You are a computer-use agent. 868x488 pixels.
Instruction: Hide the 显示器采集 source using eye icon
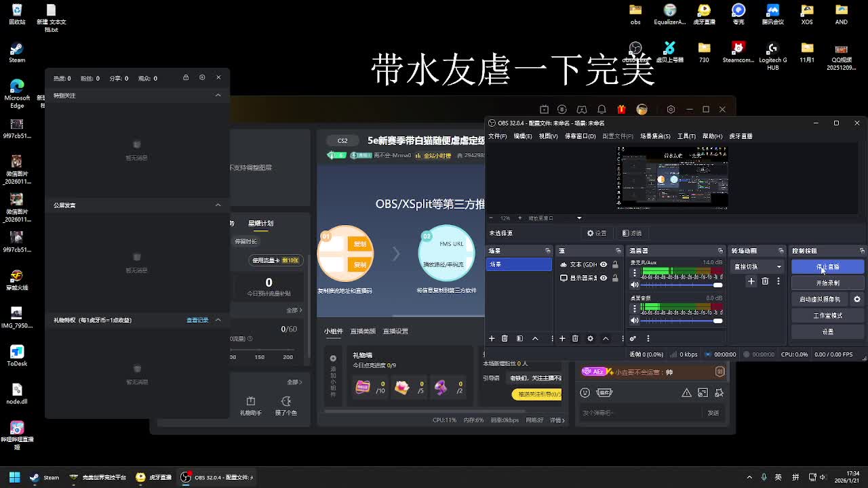[x=604, y=278]
